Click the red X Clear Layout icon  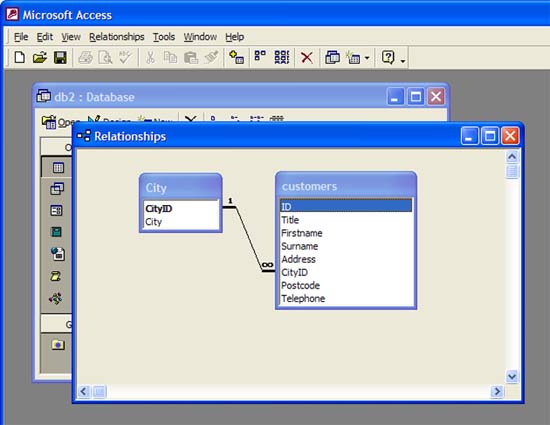[x=307, y=57]
